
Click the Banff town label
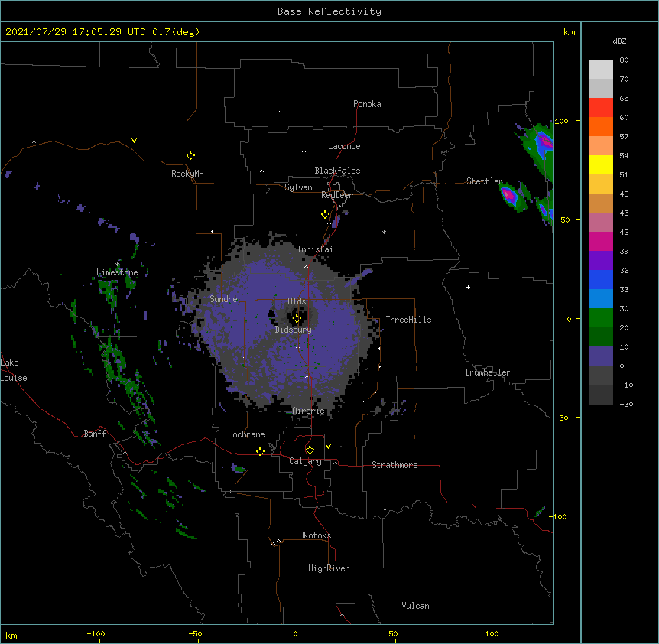(95, 434)
